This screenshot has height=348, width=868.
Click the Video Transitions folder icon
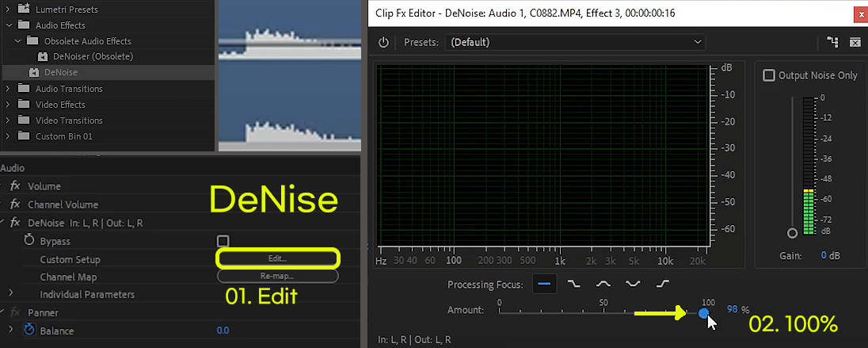(x=23, y=120)
